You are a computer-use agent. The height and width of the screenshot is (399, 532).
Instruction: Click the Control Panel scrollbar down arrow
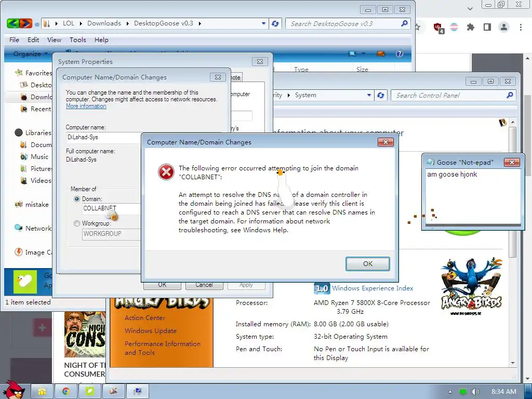[513, 363]
